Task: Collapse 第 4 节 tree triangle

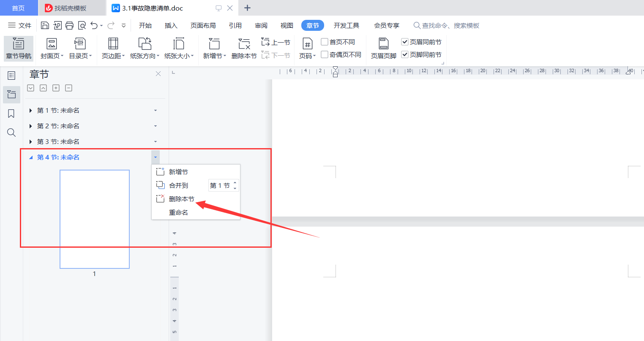Action: pos(31,157)
